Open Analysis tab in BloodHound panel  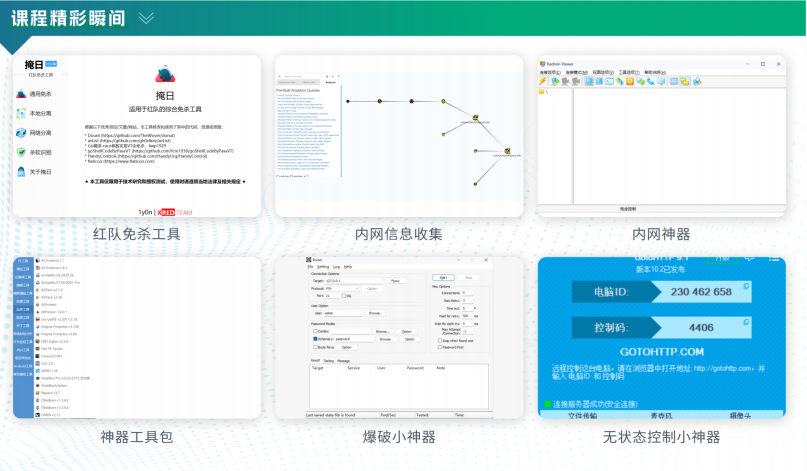pos(331,82)
